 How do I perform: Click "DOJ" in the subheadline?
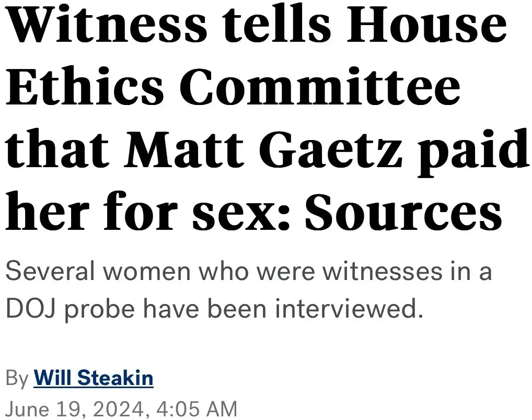click(30, 310)
